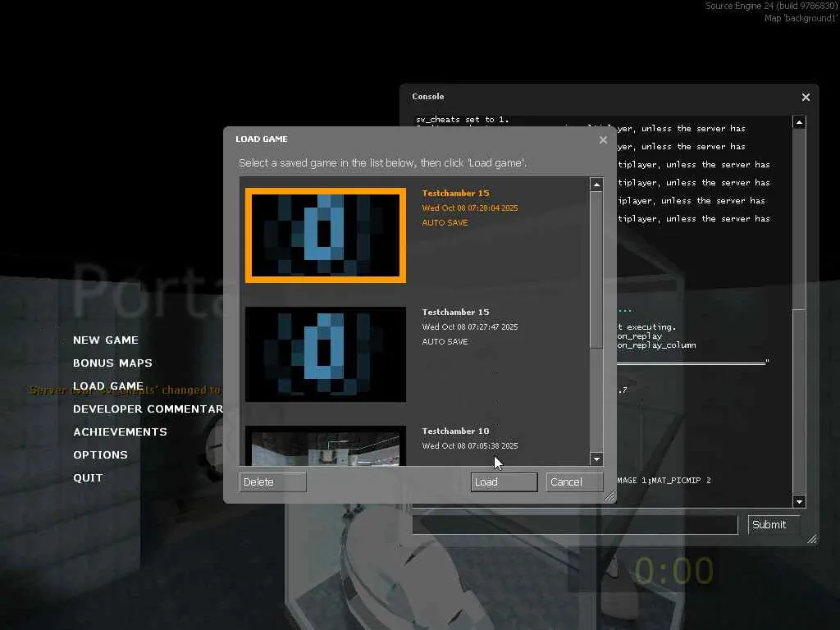Click the Load button
This screenshot has width=840, height=630.
pos(504,482)
